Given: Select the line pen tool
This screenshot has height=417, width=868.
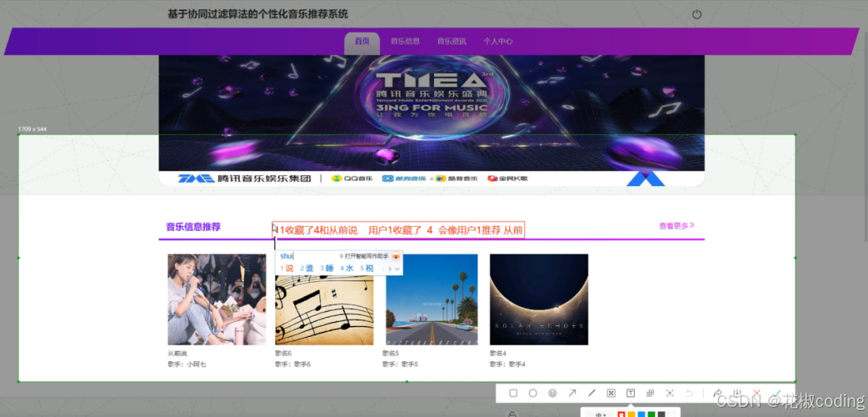Looking at the screenshot, I should pos(591,393).
